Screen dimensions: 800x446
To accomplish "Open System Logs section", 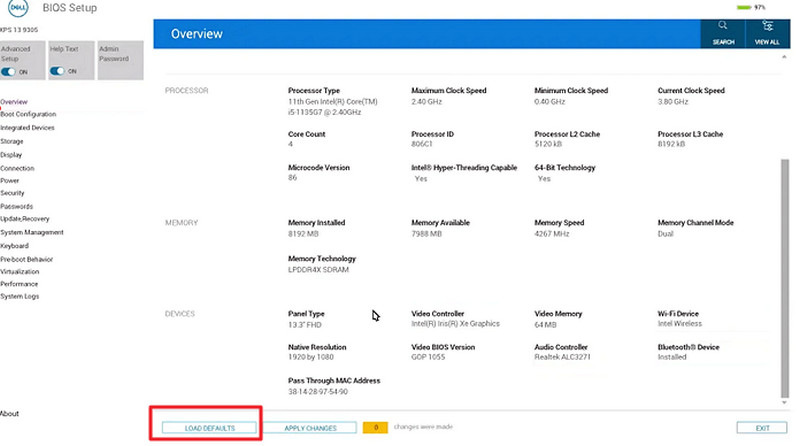I will pos(19,296).
